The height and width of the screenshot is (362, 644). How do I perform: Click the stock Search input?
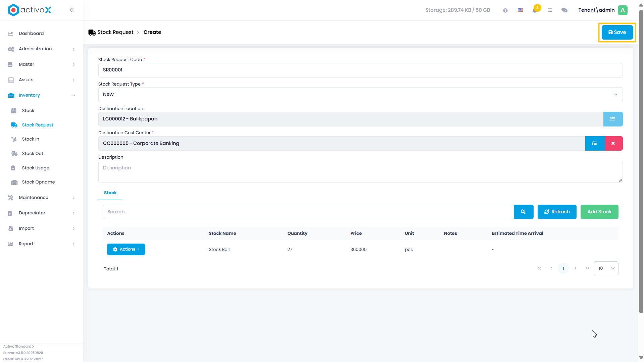click(x=308, y=212)
